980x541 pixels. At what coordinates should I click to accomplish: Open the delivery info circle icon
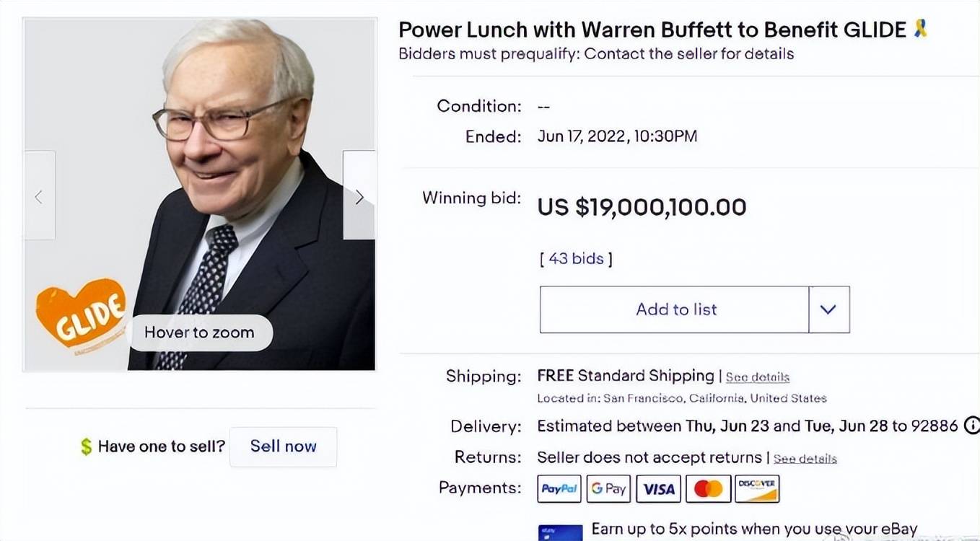point(971,426)
